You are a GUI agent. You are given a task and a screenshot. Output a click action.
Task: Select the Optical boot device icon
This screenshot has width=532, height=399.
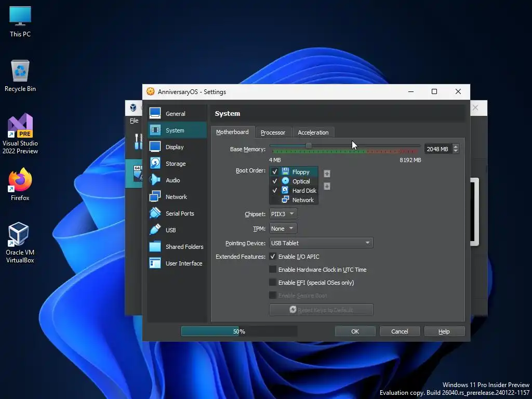point(285,181)
